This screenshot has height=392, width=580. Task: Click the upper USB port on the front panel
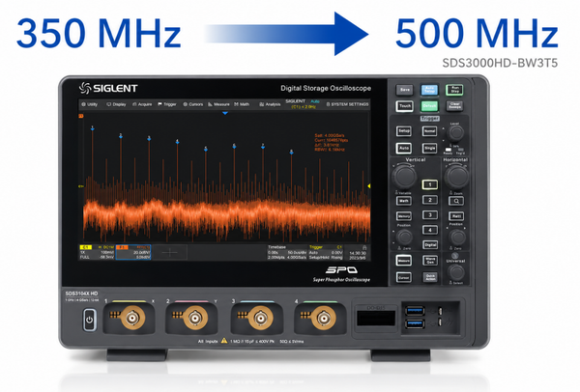point(415,310)
